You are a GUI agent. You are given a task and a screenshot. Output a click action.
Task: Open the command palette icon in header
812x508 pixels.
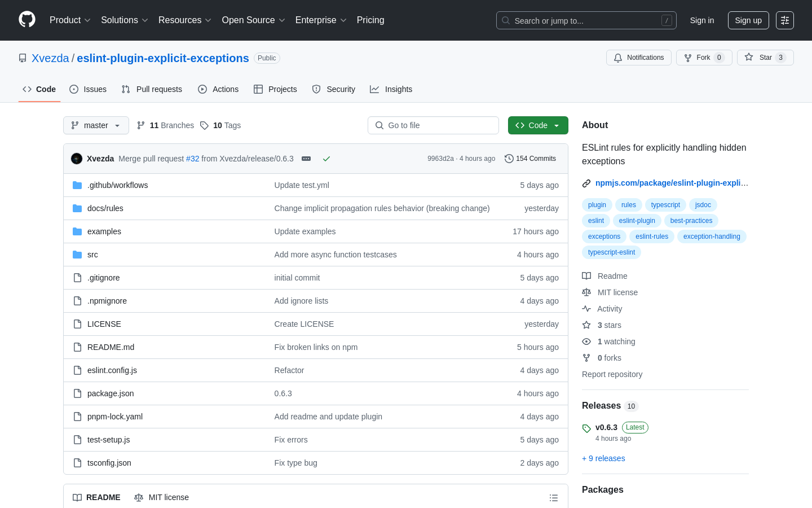785,20
